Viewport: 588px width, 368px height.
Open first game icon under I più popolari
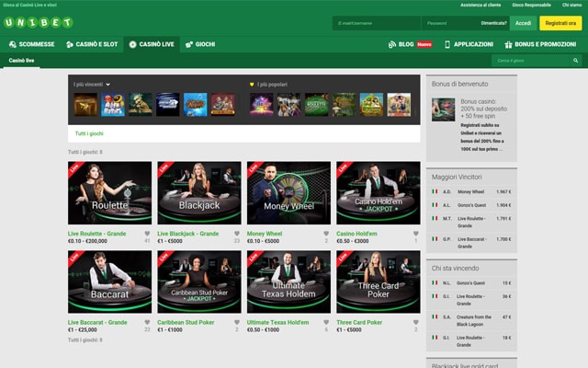(261, 104)
